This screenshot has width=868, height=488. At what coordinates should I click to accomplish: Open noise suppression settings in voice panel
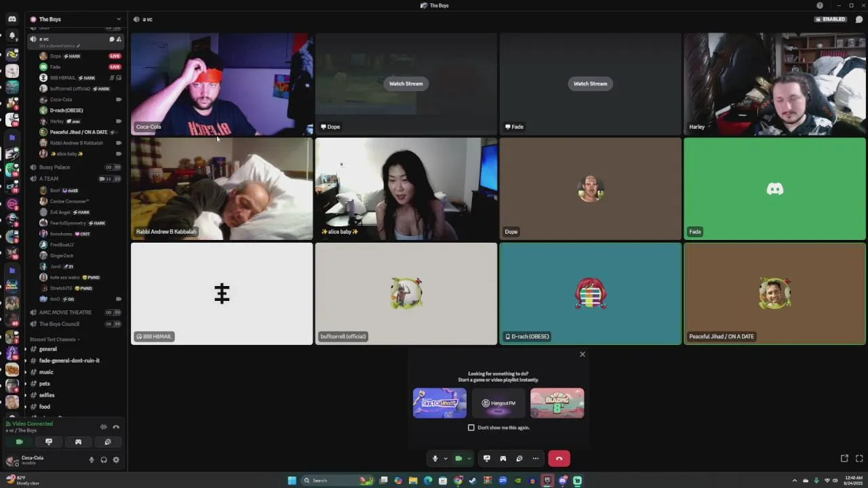point(104,427)
